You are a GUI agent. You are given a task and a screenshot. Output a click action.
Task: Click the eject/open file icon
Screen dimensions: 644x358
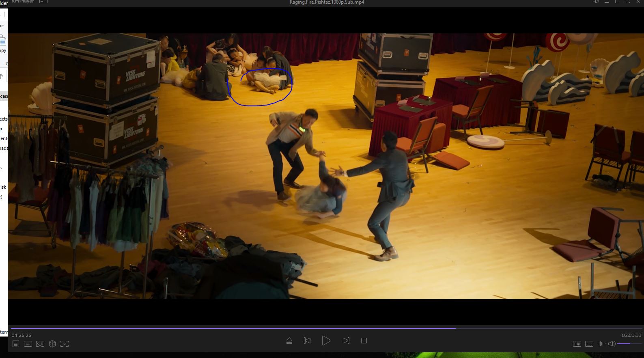click(289, 341)
